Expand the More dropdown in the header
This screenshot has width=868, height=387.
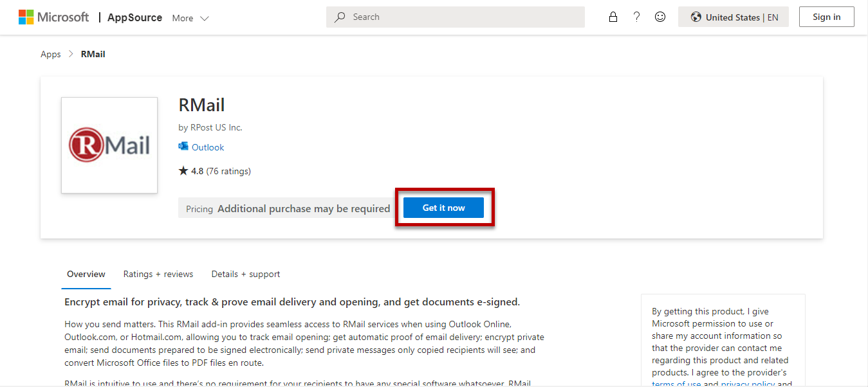coord(190,18)
